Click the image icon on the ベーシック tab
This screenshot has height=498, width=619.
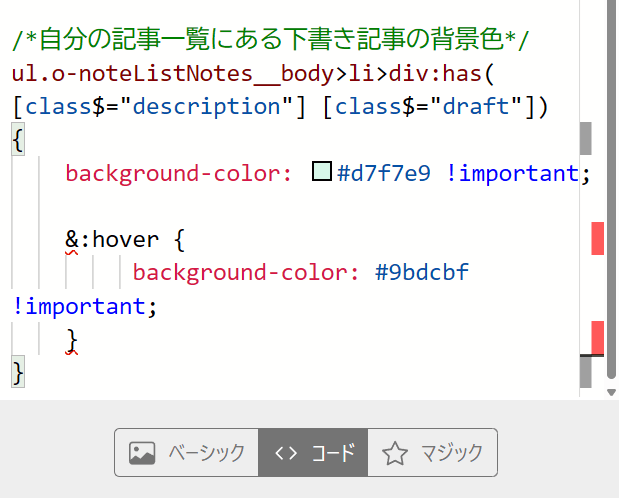142,453
